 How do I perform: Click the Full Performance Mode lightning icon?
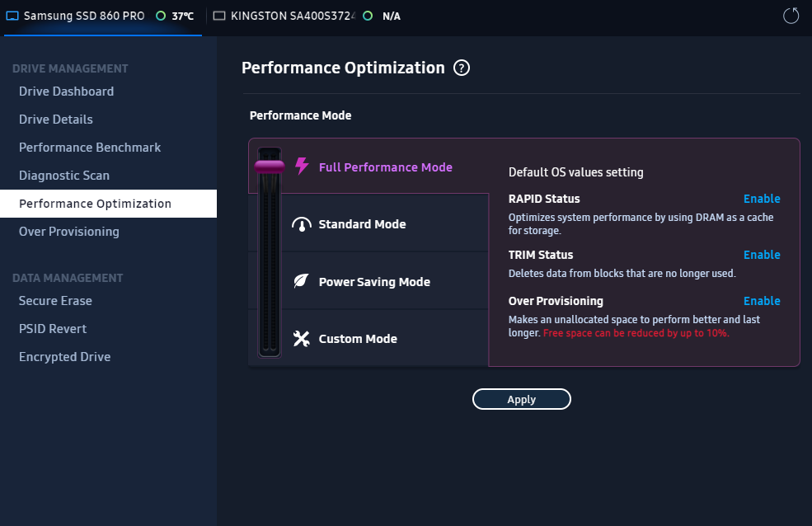coord(302,167)
